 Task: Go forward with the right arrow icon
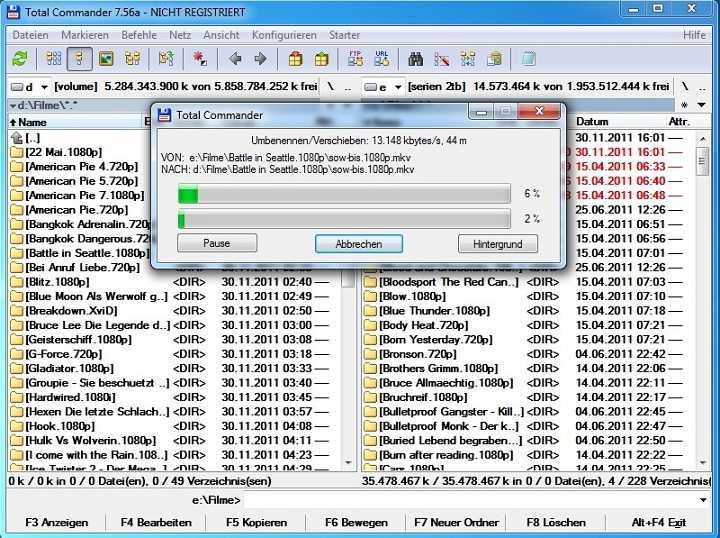260,59
